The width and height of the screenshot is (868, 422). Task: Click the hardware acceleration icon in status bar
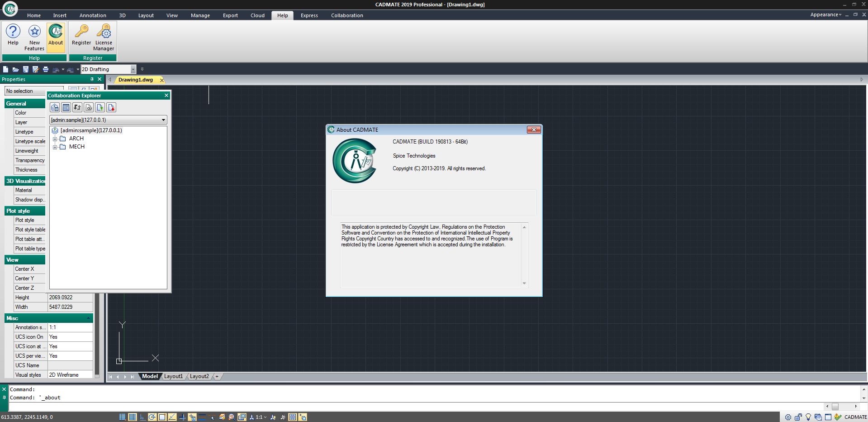coord(818,417)
